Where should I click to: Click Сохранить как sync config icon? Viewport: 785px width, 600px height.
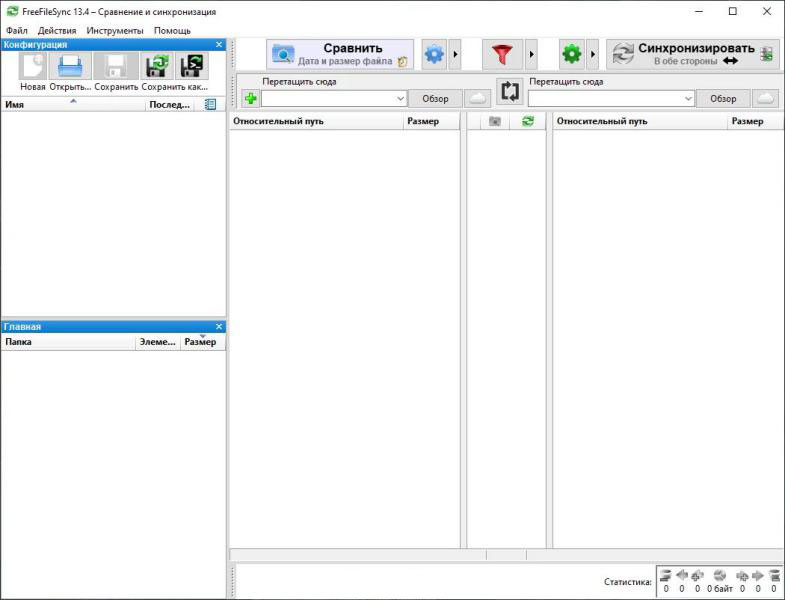(157, 66)
